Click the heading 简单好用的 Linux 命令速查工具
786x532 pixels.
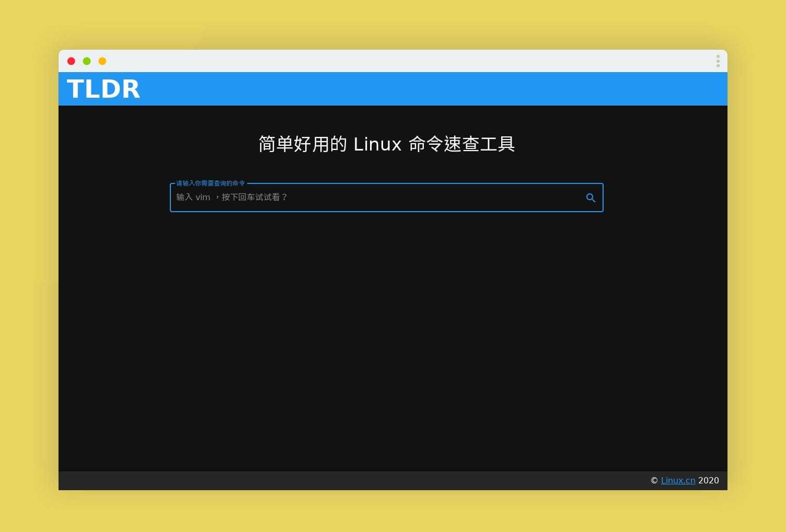(x=387, y=144)
